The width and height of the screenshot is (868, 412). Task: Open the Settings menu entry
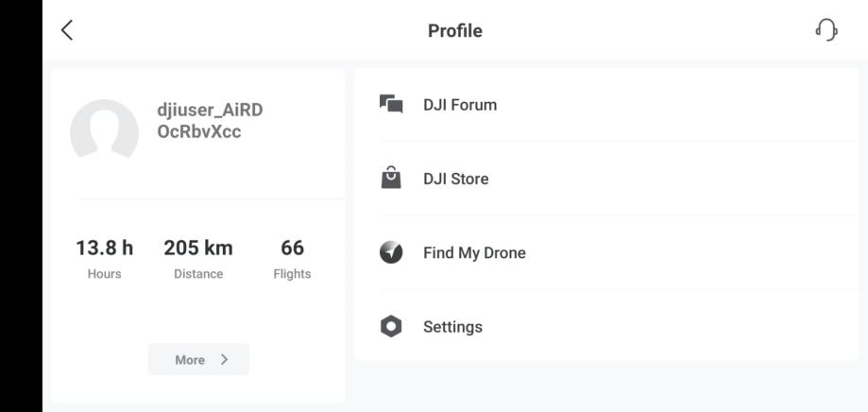tap(606, 326)
